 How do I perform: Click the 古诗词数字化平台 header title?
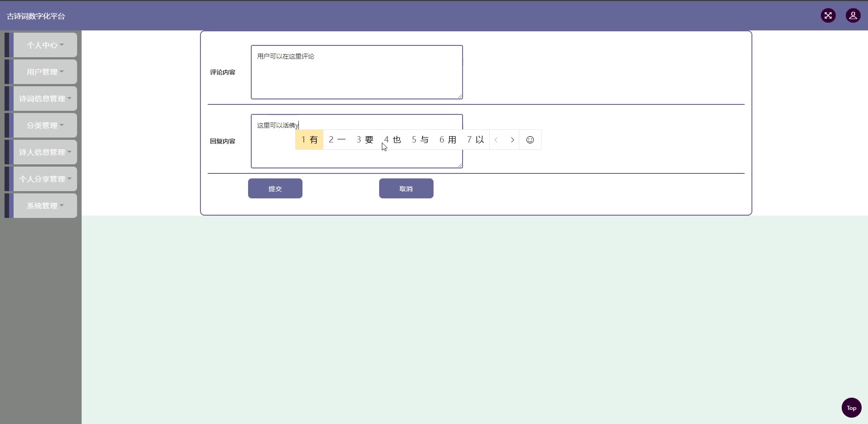click(x=36, y=16)
